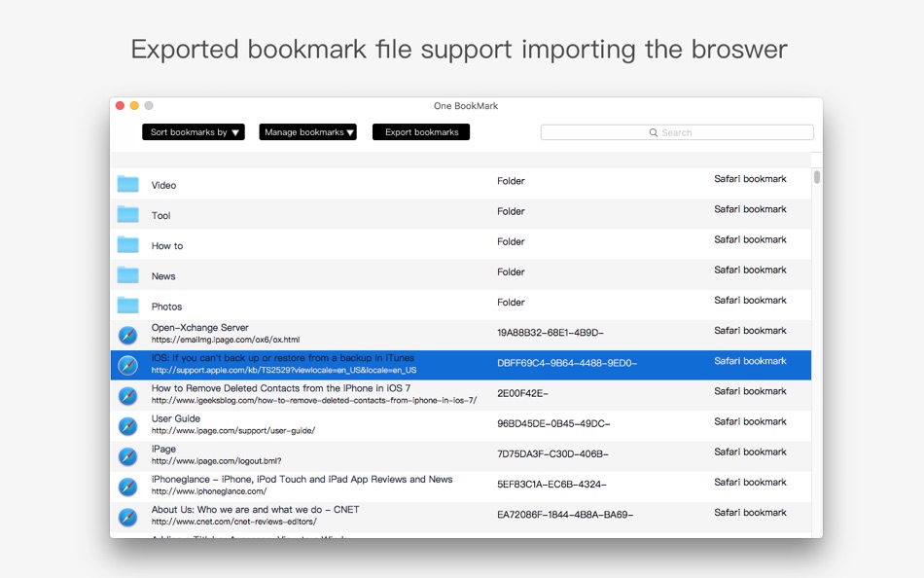Screen dimensions: 924x578
Task: Click Safari bookmark label in iPhoneglance row
Action: (x=750, y=483)
